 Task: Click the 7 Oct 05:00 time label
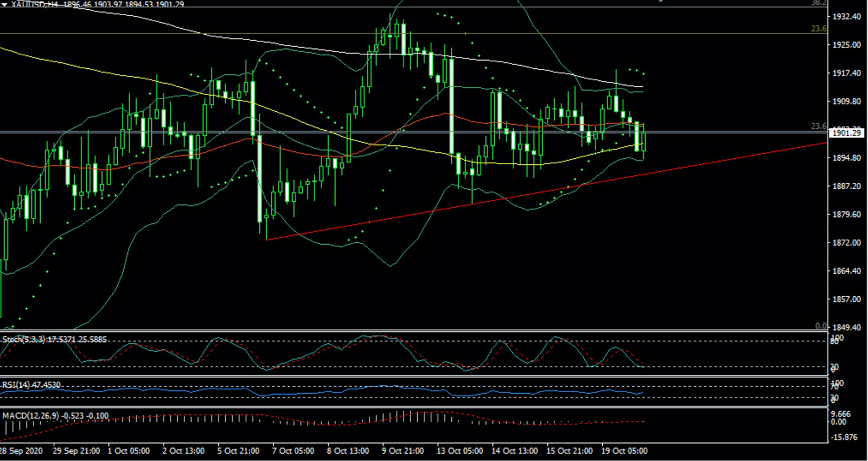[x=293, y=451]
